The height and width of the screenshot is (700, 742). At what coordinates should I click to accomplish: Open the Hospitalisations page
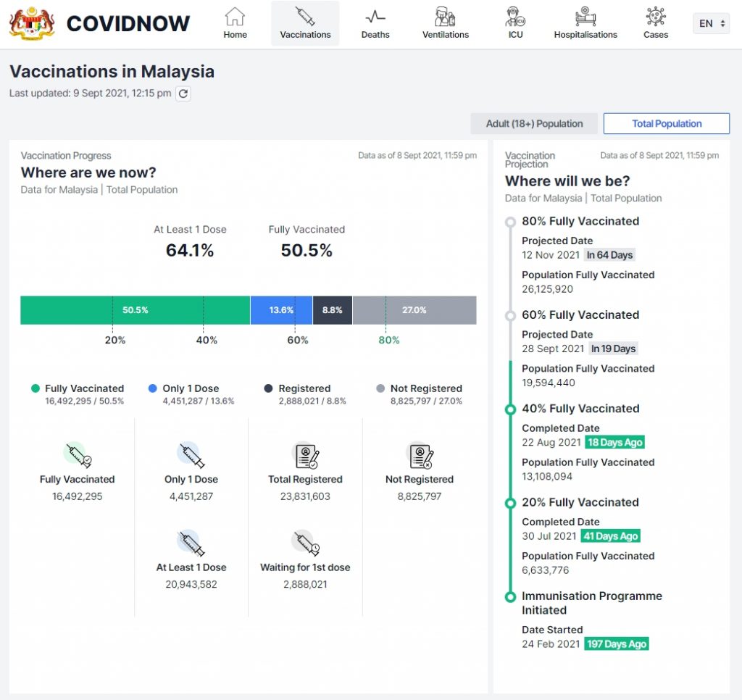point(585,23)
